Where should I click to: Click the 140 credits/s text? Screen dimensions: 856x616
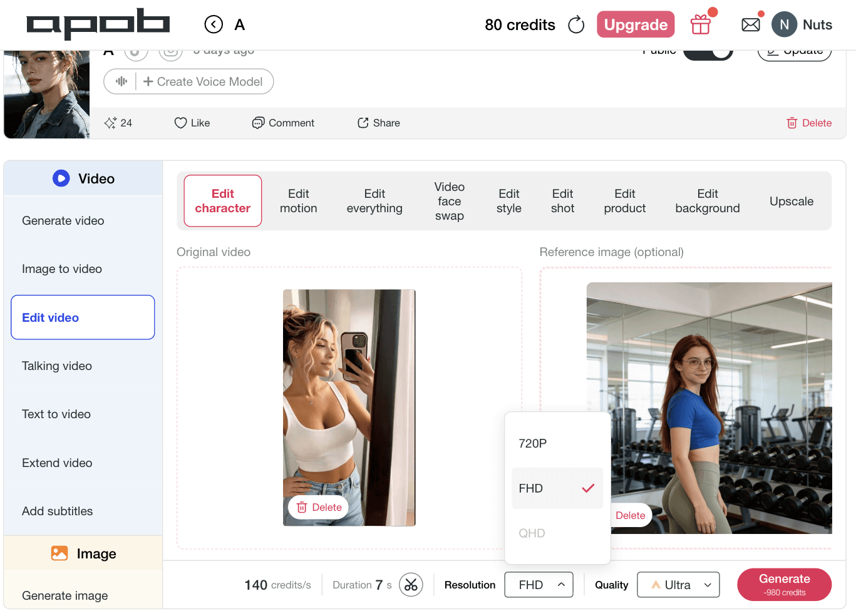[x=277, y=585]
